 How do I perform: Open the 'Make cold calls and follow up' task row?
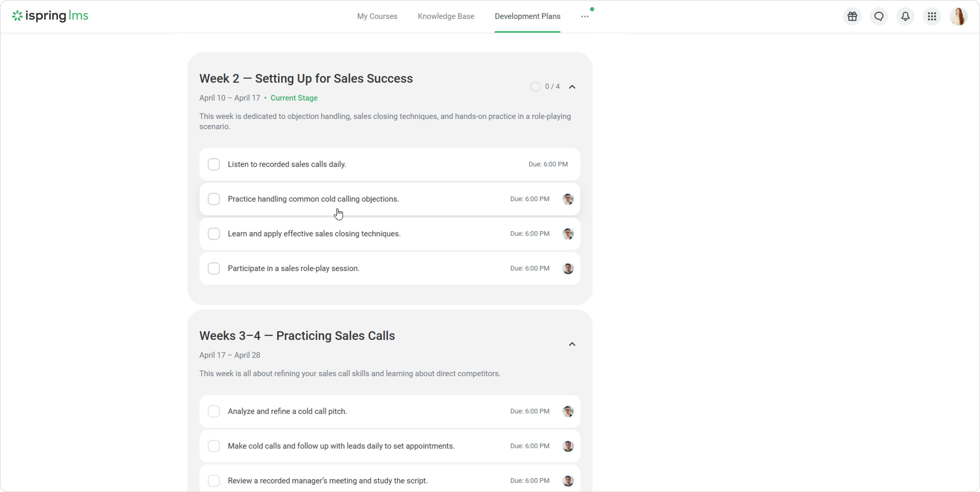tap(341, 446)
